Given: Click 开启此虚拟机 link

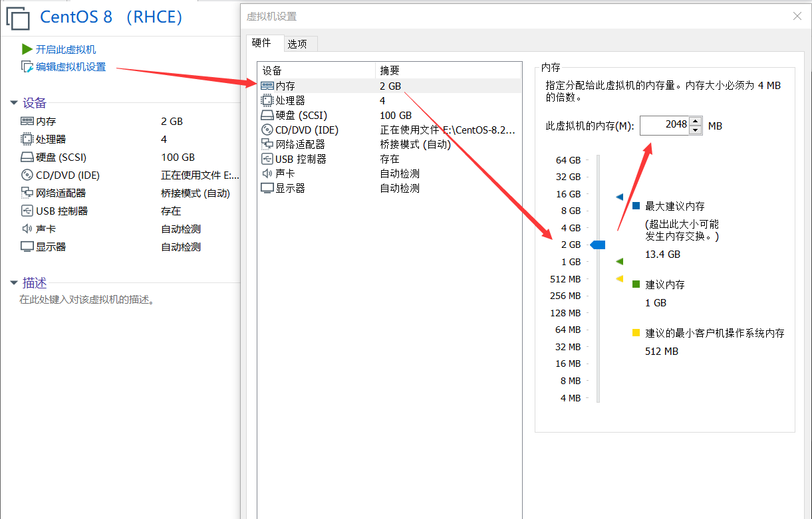Looking at the screenshot, I should [x=66, y=50].
